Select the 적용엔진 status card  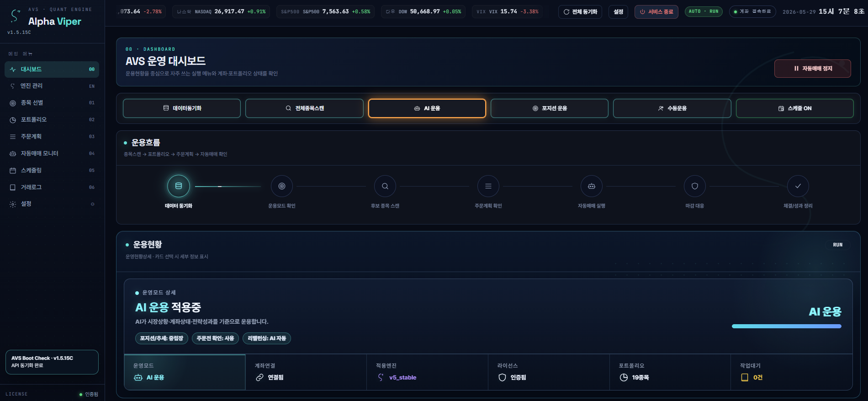click(x=428, y=372)
